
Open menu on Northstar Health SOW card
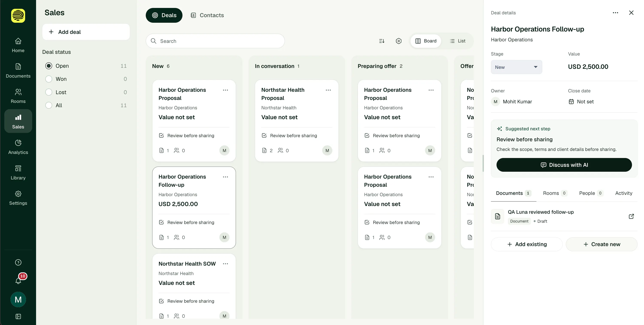225,264
